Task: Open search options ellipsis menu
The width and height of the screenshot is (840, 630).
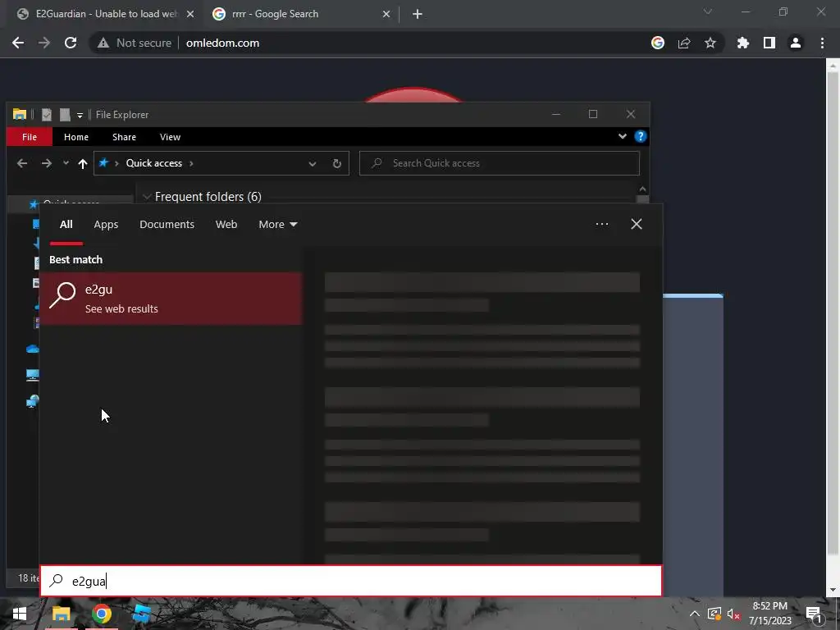Action: click(x=601, y=224)
